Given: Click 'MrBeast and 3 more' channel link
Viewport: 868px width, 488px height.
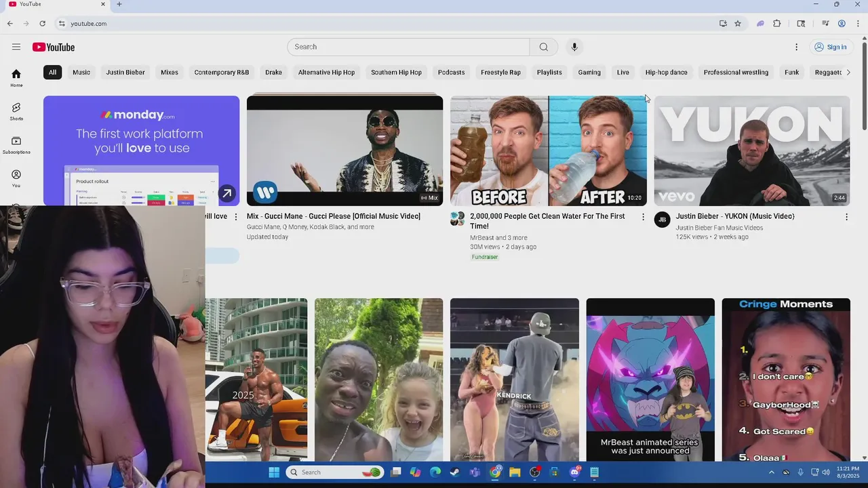Looking at the screenshot, I should pyautogui.click(x=498, y=238).
